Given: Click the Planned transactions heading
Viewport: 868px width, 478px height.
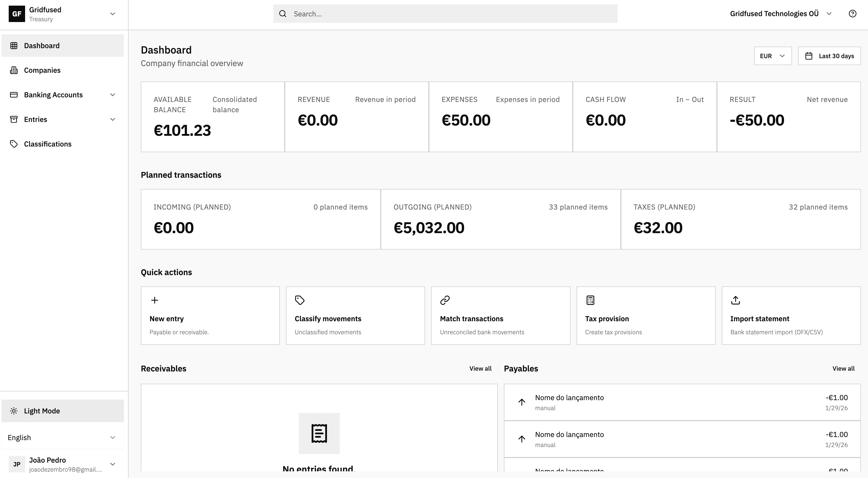Looking at the screenshot, I should 181,175.
